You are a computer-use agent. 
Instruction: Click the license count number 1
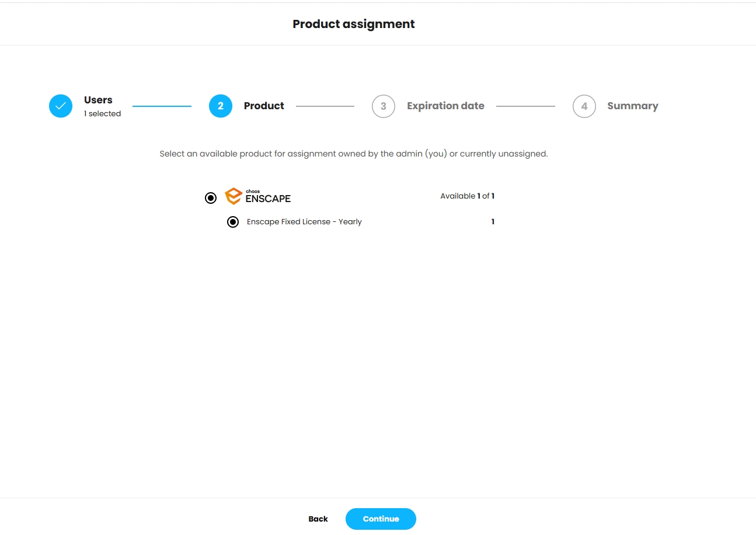click(x=493, y=222)
